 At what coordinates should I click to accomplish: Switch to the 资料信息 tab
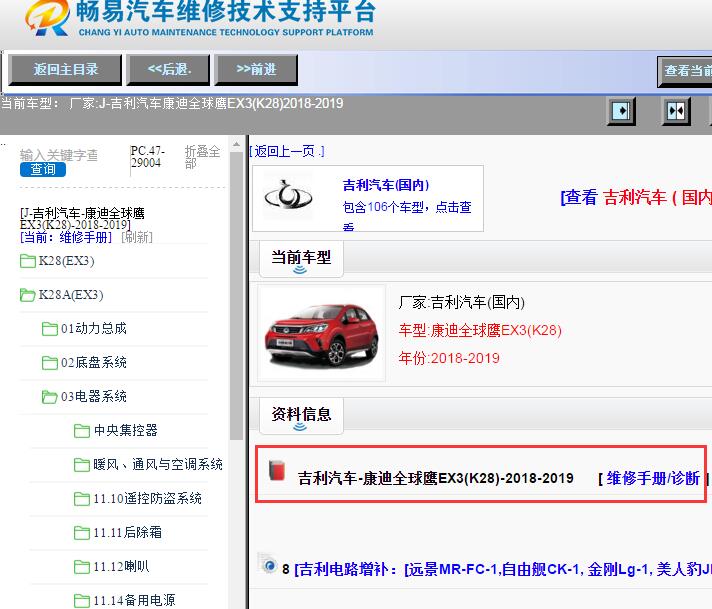click(301, 414)
